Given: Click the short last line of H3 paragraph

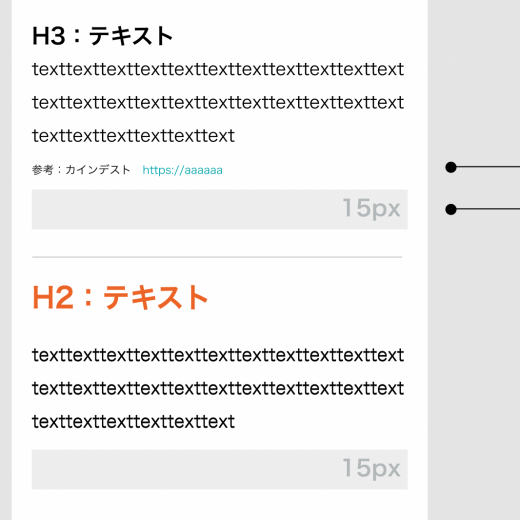Looking at the screenshot, I should (x=133, y=136).
